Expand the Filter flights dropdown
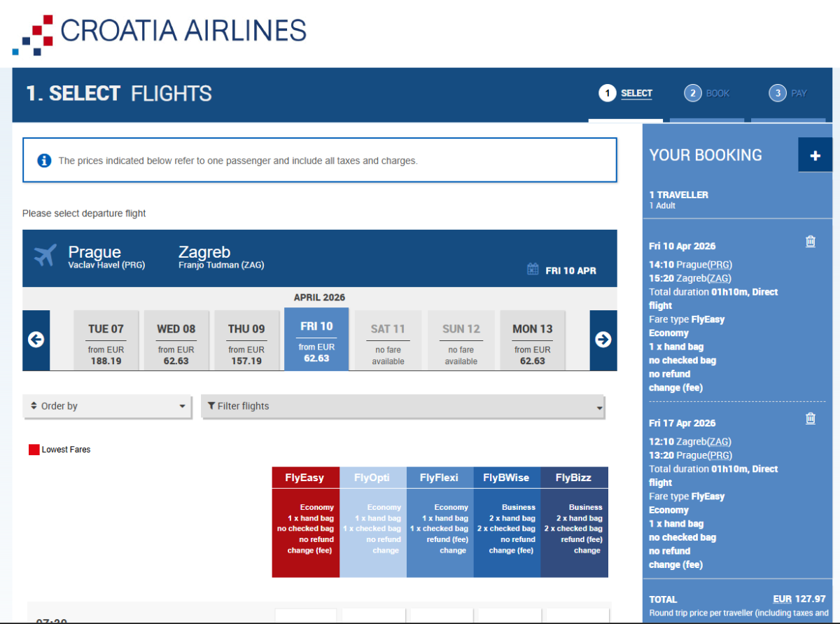840x624 pixels. click(402, 406)
